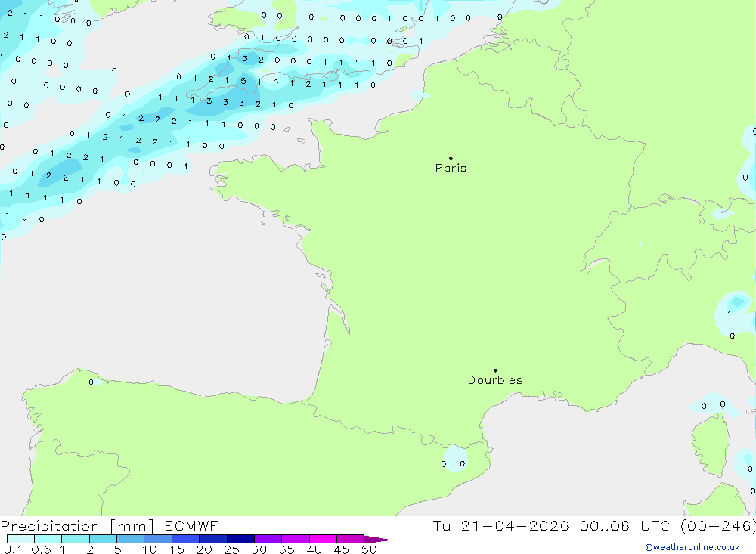Click the Paris location dot marker
The height and width of the screenshot is (554, 756).
click(x=451, y=158)
